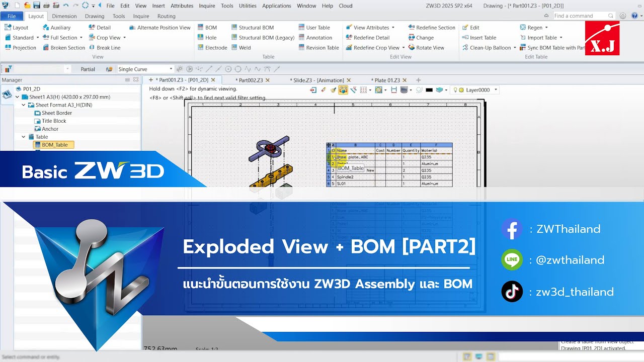Viewport: 644px width, 362px height.
Task: Select the BOM_Table tree item
Action: (x=54, y=145)
